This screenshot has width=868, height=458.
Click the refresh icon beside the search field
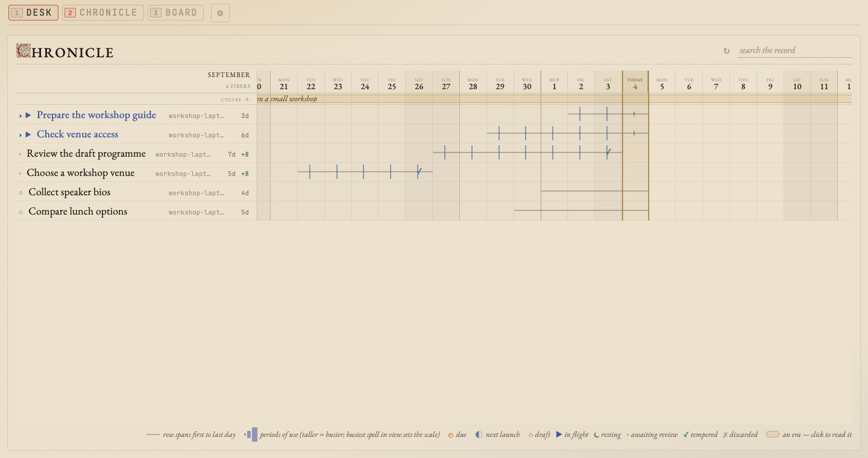[x=726, y=51]
